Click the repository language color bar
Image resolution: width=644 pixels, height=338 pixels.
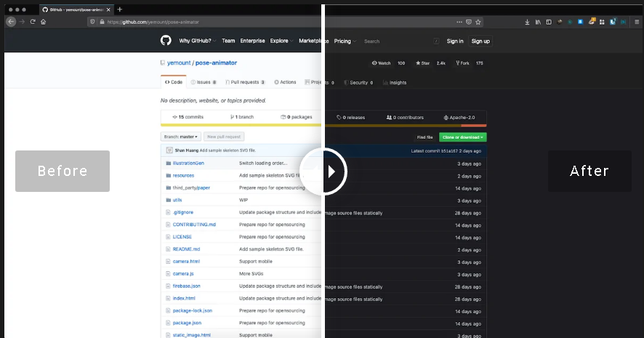[323, 125]
